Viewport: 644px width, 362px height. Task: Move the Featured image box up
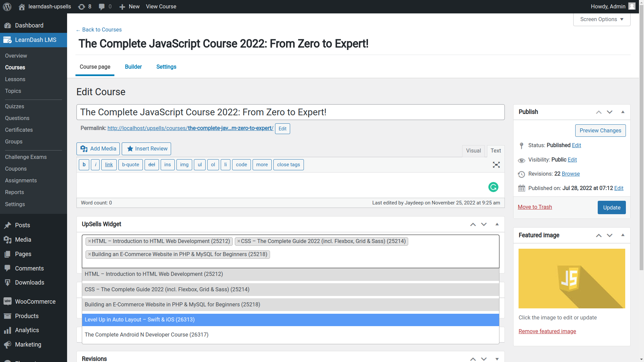click(x=599, y=236)
